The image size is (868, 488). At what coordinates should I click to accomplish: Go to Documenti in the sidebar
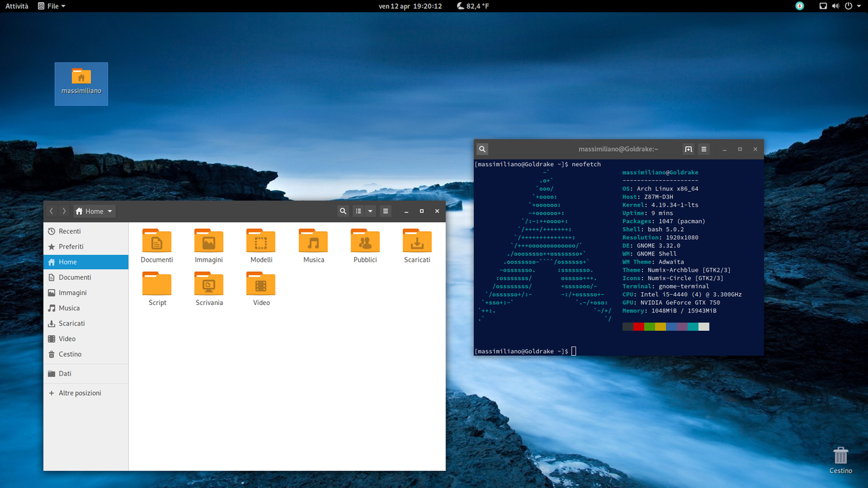86,277
